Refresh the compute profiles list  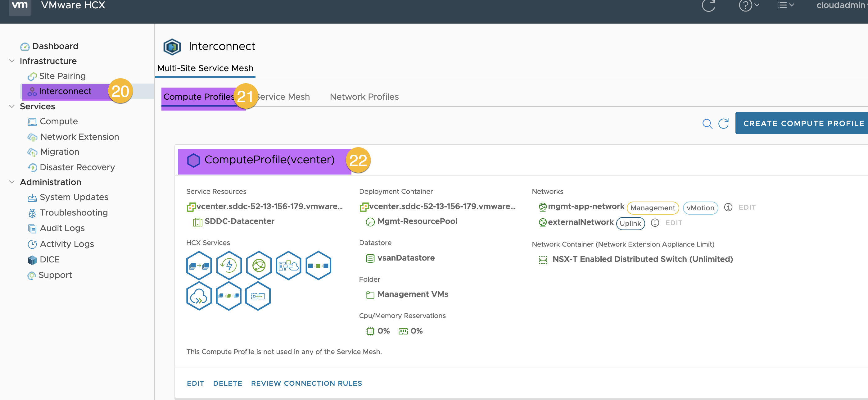coord(723,124)
